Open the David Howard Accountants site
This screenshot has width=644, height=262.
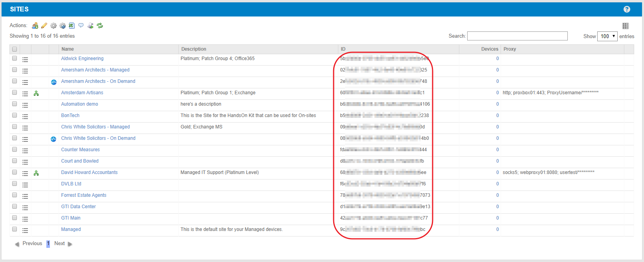coord(89,172)
